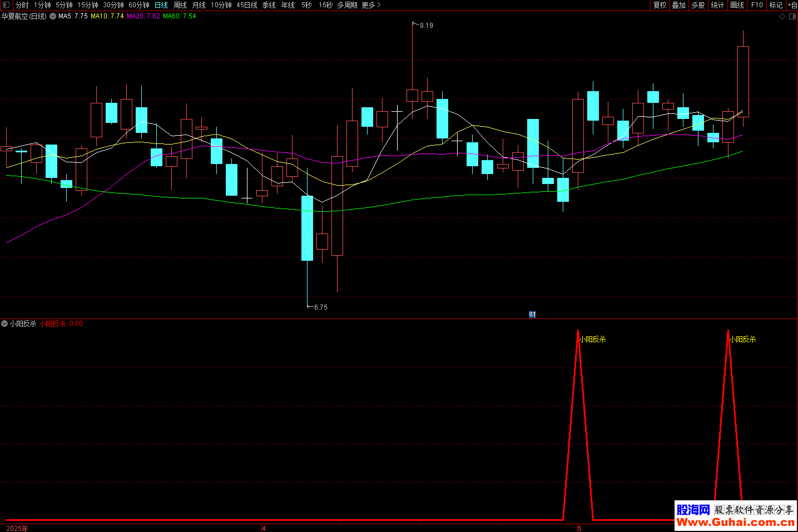Click the magenta MA20: 7.62 label
The image size is (798, 532).
point(143,17)
